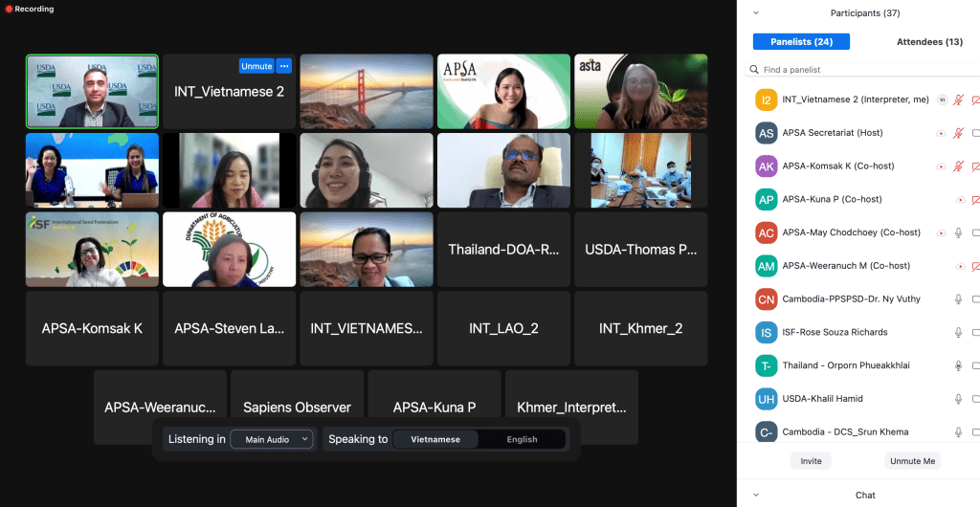The image size is (980, 507).
Task: Select Vietnamese as speaking language
Action: [435, 440]
